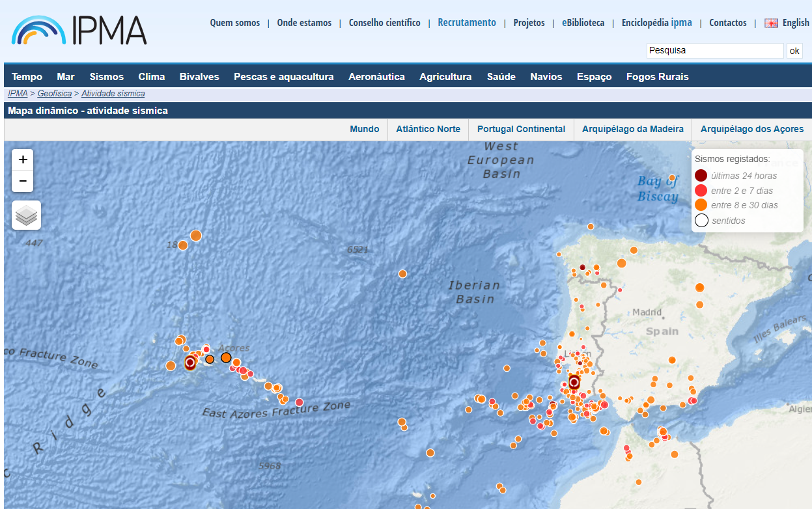
Task: Click the 'últimas 24 horas' legend color swatch
Action: pos(701,176)
